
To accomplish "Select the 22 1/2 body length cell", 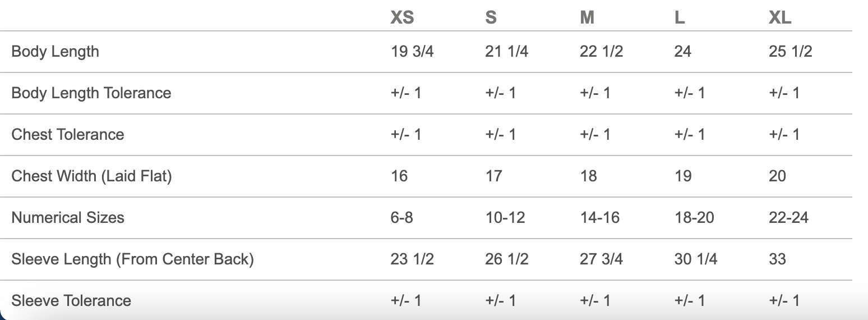I will pos(601,52).
